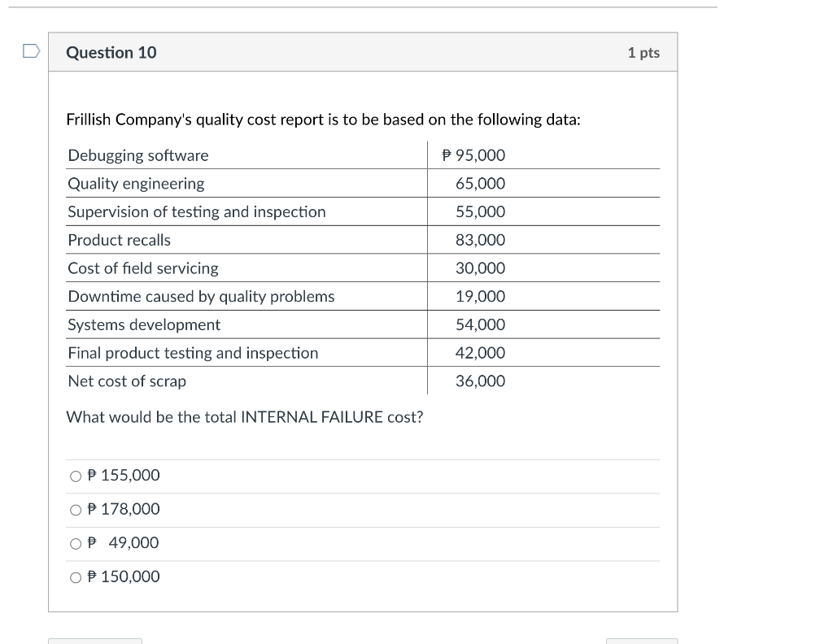This screenshot has height=644, width=833.
Task: Click the Supervision of testing and inspection row
Action: coord(196,211)
